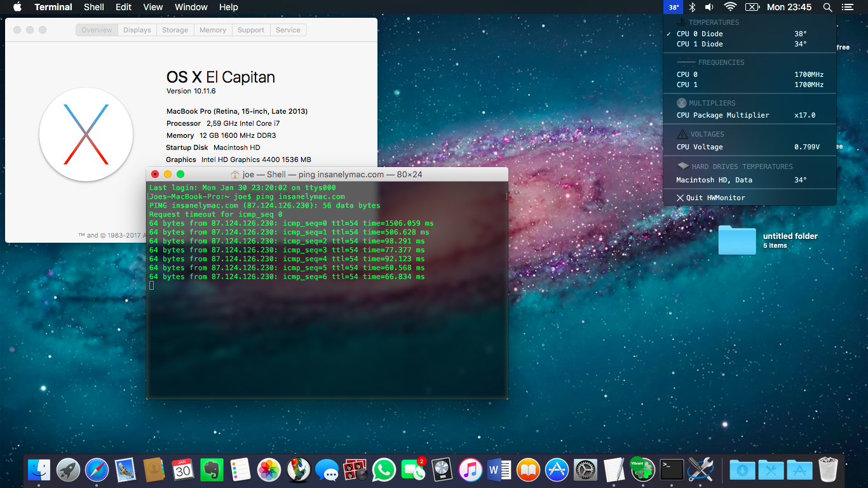Screen dimensions: 868x488
Task: Open WhatsApp in the Dock
Action: pos(384,470)
